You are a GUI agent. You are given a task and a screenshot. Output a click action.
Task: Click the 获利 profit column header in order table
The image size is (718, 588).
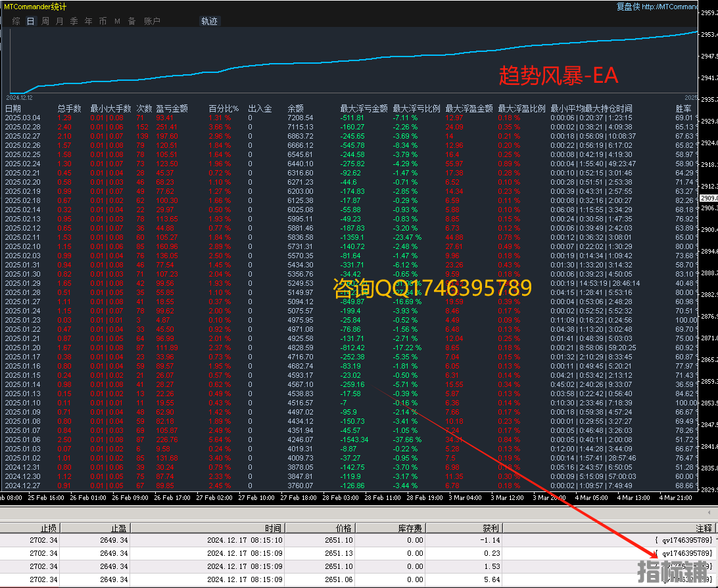coord(490,528)
